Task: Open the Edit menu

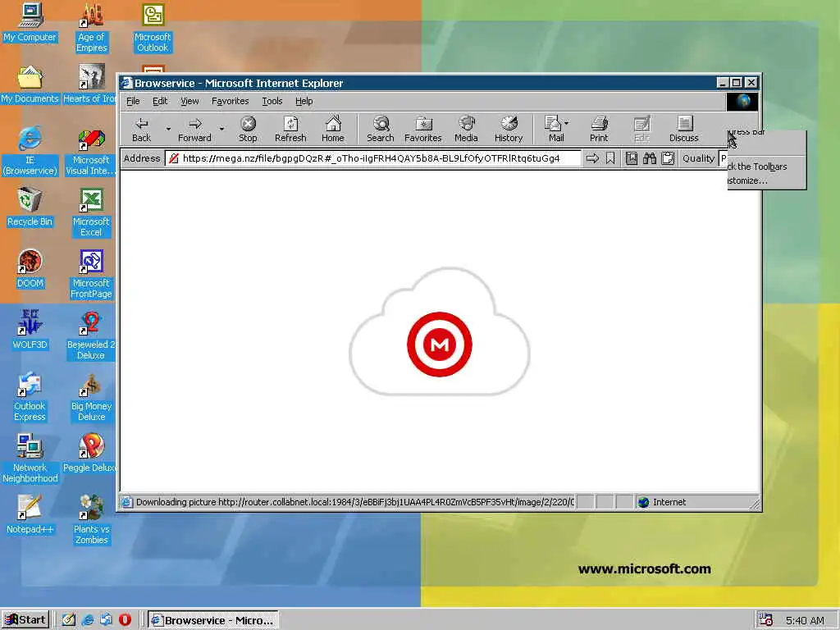Action: [x=160, y=101]
